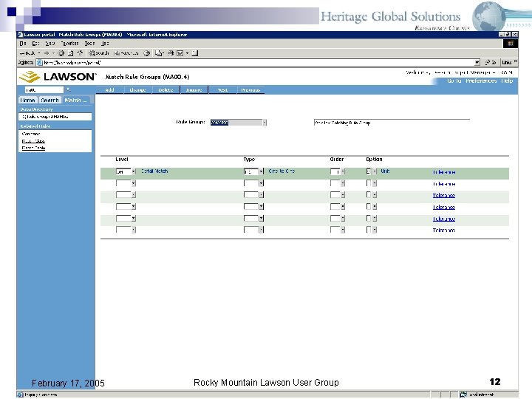This screenshot has height=399, width=532.
Task: Click the Internet Explorer title bar icon
Action: tap(20, 34)
